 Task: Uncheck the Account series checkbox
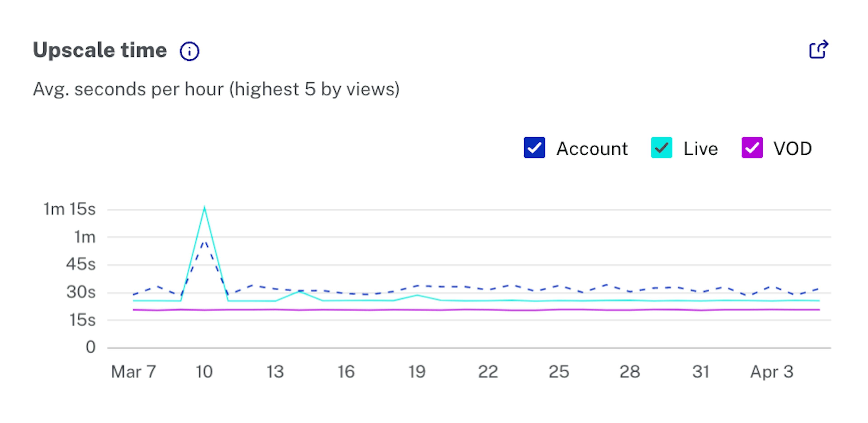534,148
